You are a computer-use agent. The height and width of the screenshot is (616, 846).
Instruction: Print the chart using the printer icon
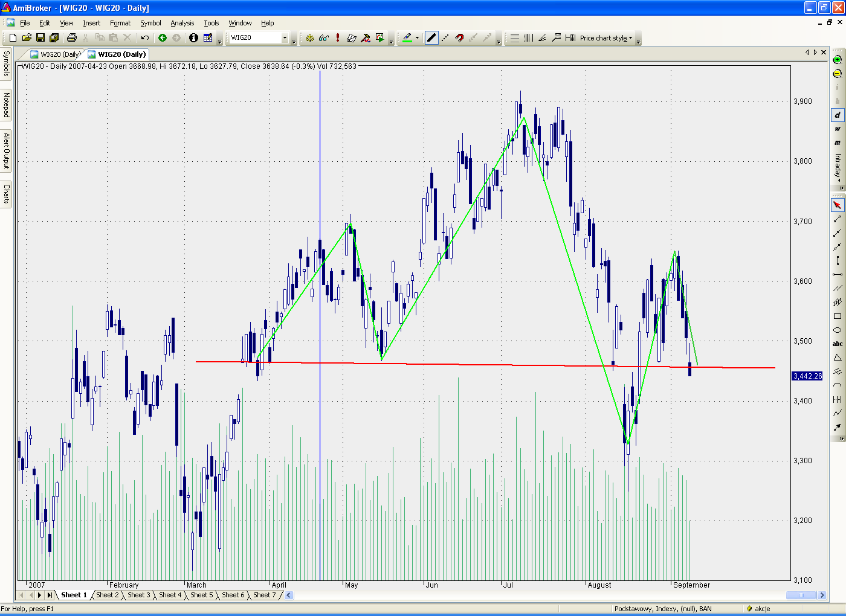72,38
